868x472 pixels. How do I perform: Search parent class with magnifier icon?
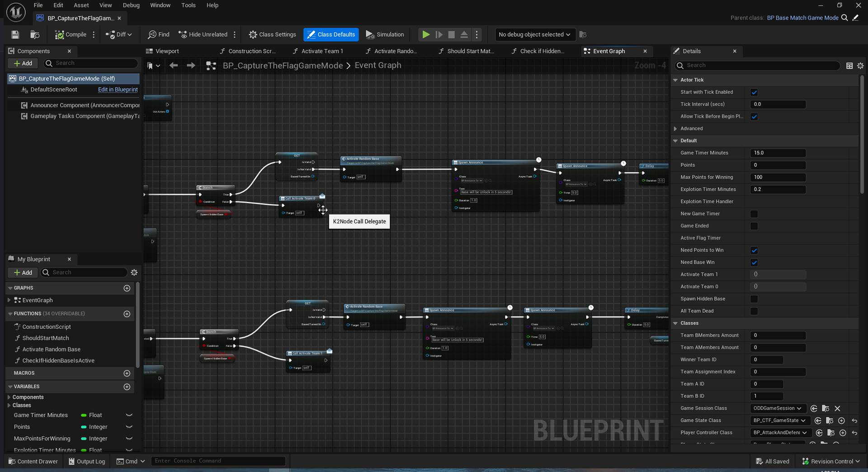tap(844, 18)
